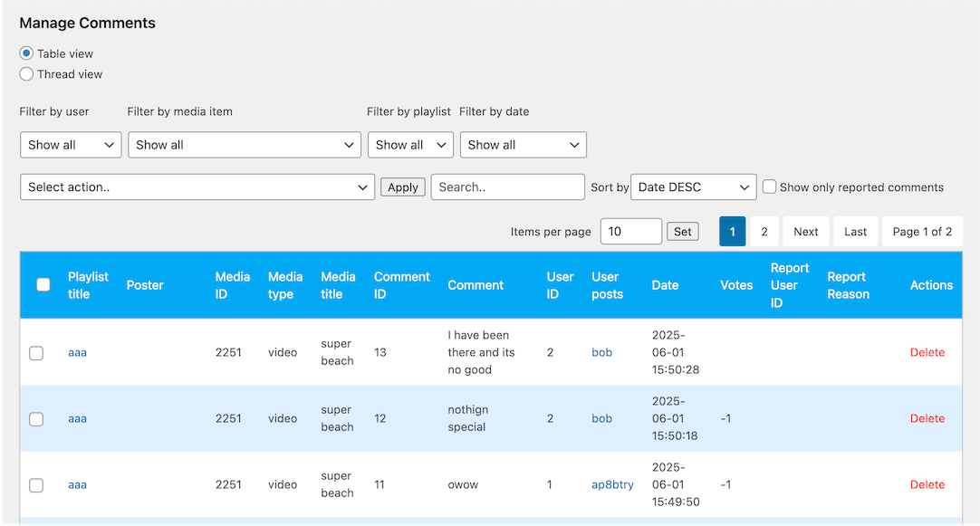Select the Table view radio button
The width and height of the screenshot is (980, 526).
pos(26,53)
